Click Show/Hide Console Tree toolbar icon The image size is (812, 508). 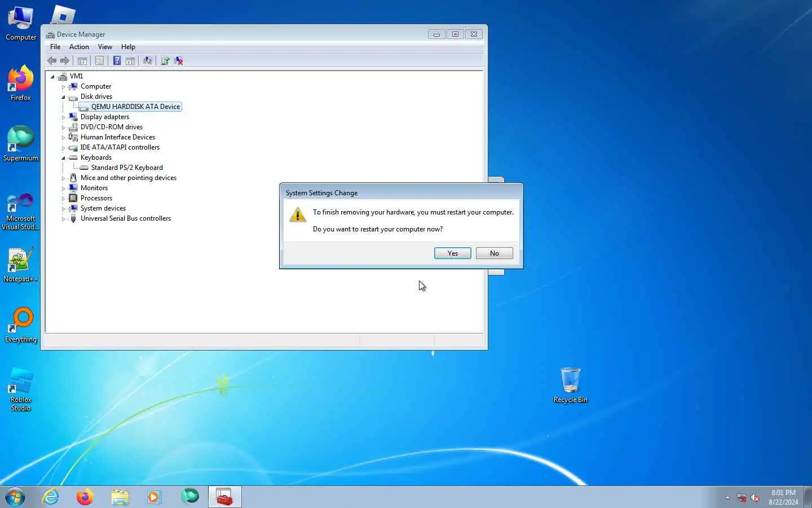click(82, 61)
